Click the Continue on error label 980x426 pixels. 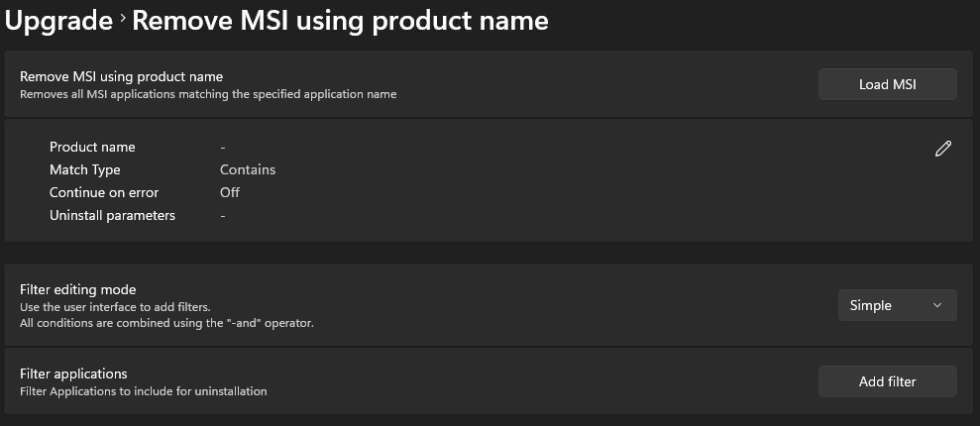point(104,192)
